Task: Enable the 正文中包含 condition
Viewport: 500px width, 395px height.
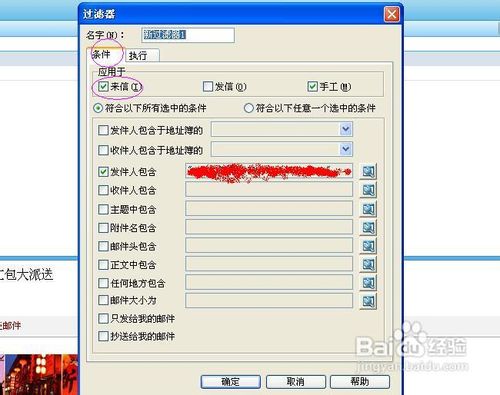Action: click(103, 265)
